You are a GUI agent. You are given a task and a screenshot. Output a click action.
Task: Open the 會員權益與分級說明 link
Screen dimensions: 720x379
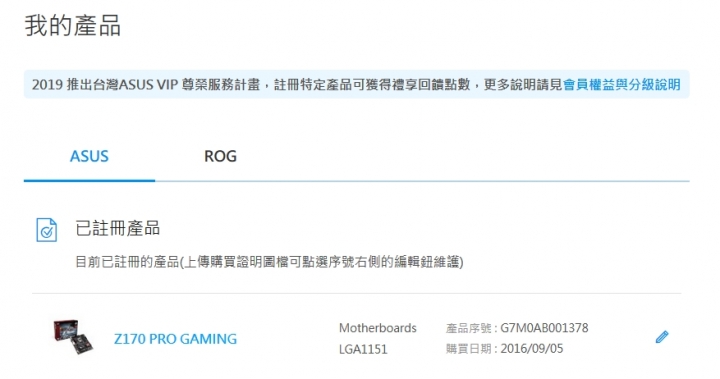pyautogui.click(x=622, y=85)
